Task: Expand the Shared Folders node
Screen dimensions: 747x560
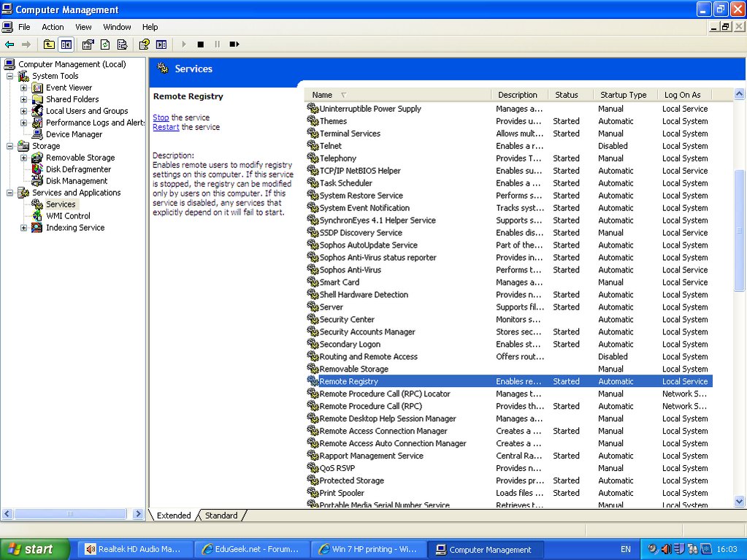Action: tap(24, 99)
